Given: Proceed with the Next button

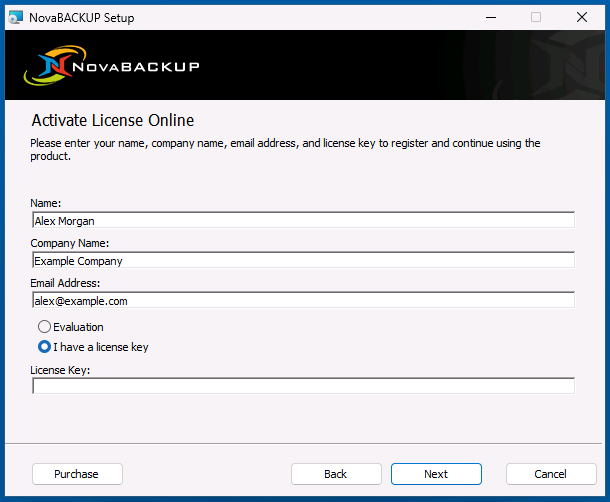Looking at the screenshot, I should pyautogui.click(x=436, y=474).
